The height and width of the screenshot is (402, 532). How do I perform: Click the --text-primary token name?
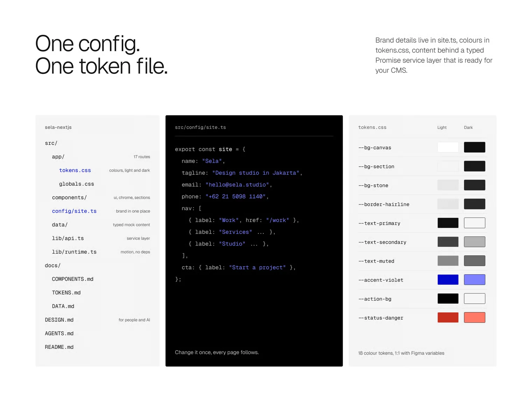(x=379, y=223)
